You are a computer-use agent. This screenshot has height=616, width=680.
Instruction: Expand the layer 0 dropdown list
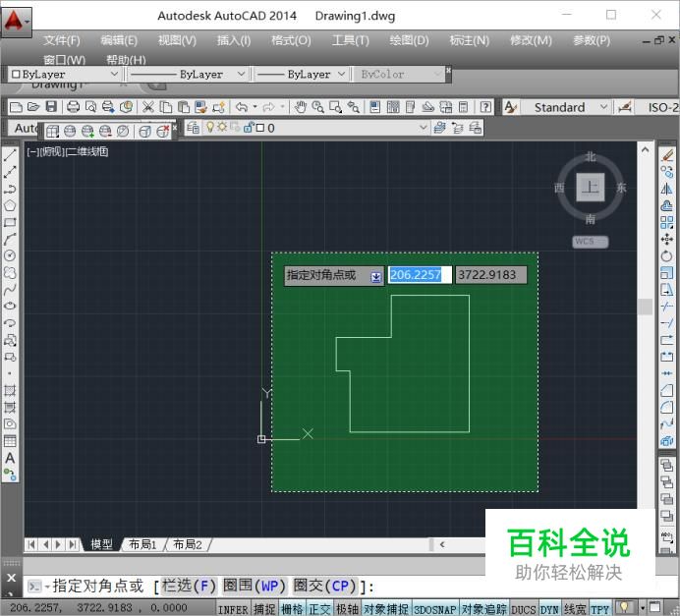pyautogui.click(x=423, y=128)
